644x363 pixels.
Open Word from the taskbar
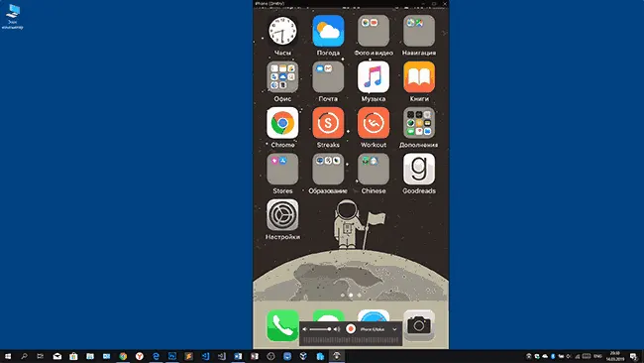[238, 356]
